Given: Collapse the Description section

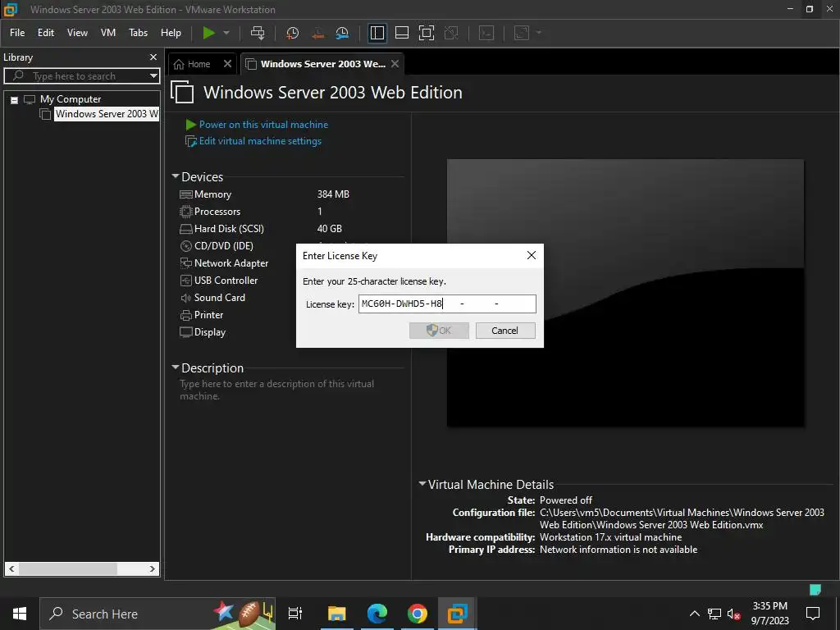Looking at the screenshot, I should [x=176, y=367].
